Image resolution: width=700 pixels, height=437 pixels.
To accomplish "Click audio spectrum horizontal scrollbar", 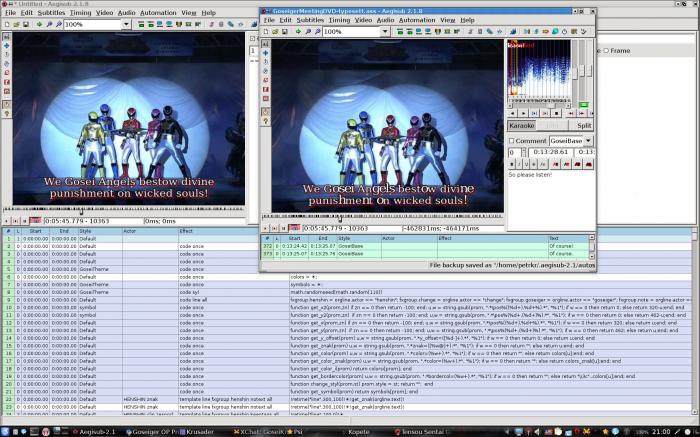I will tap(539, 106).
